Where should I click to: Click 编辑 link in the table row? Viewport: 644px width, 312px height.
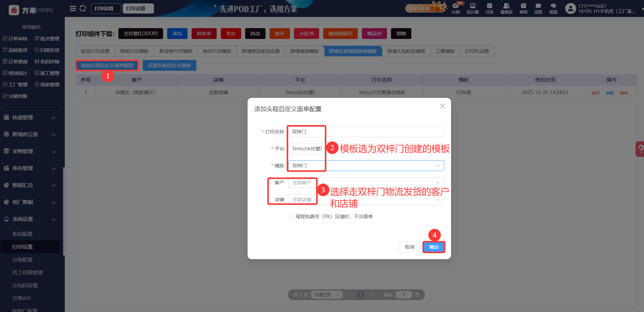coord(610,93)
